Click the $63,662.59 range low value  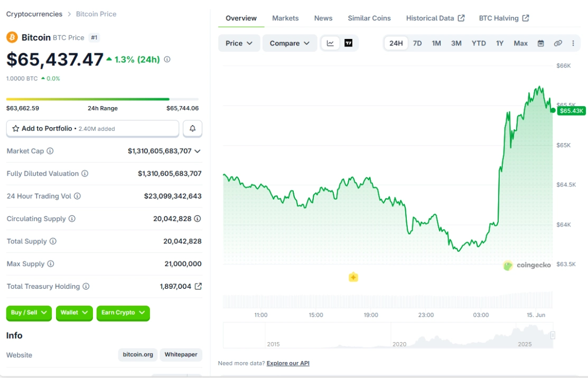[23, 108]
